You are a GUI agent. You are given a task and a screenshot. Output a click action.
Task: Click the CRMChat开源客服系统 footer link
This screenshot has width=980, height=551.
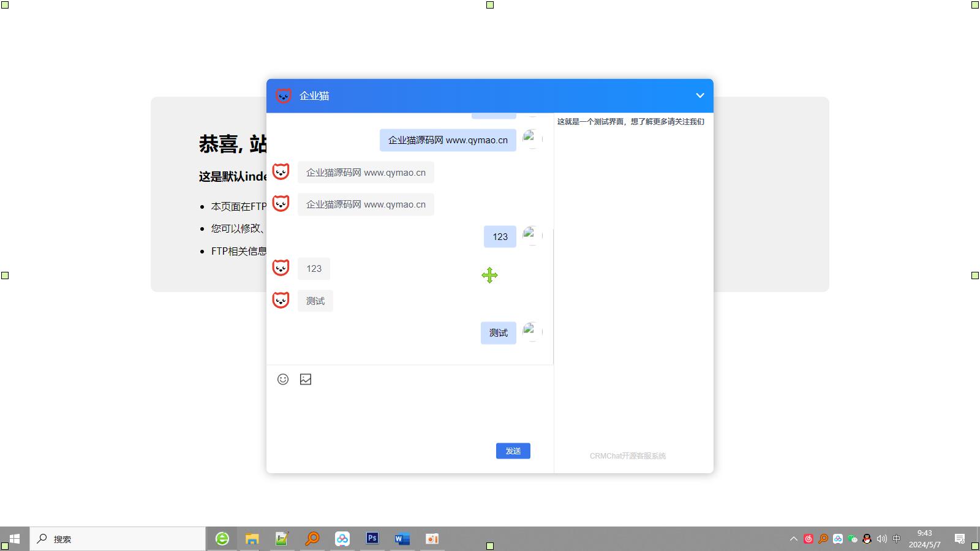pos(628,456)
